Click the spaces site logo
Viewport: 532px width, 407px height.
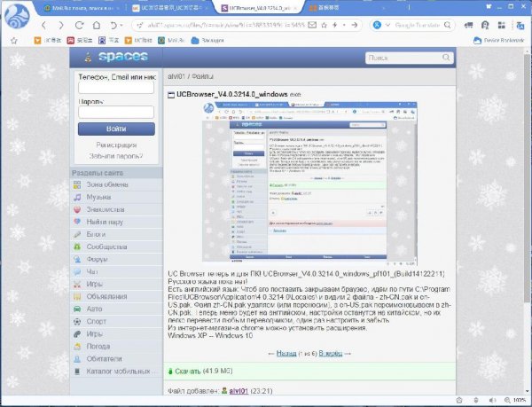tap(116, 57)
